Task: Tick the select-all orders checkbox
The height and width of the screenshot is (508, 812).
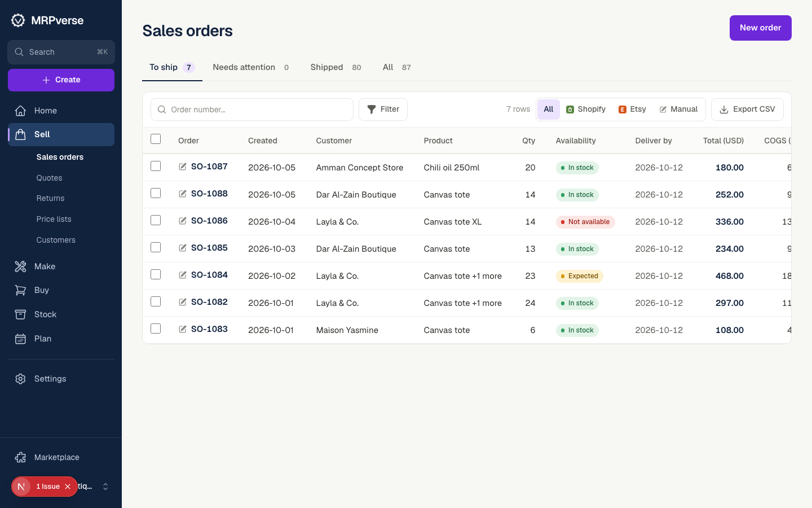Action: (x=156, y=139)
